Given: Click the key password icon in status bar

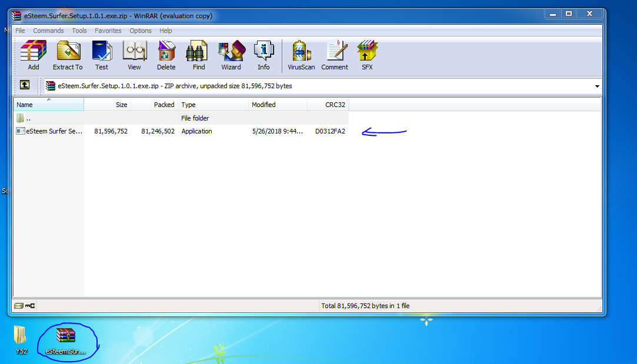Looking at the screenshot, I should [x=30, y=306].
